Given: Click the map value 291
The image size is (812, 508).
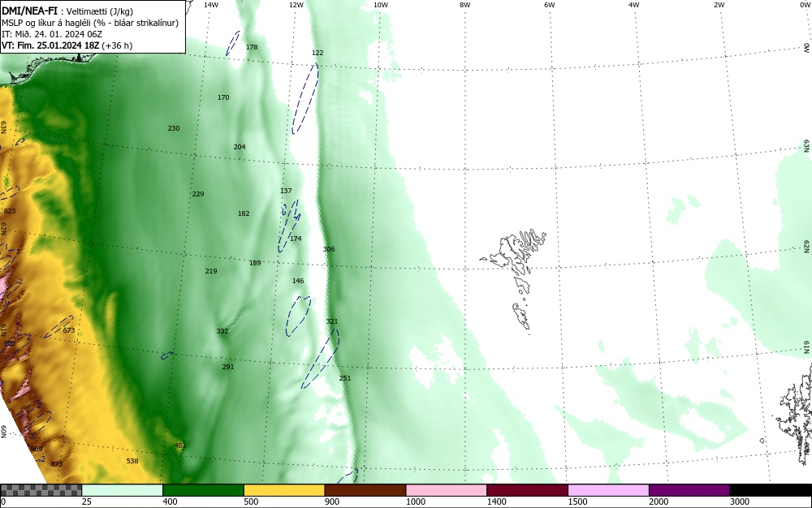Looking at the screenshot, I should 228,367.
